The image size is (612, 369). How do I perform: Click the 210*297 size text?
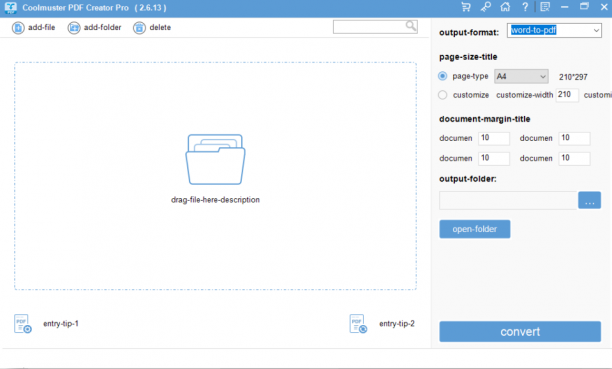coord(573,77)
